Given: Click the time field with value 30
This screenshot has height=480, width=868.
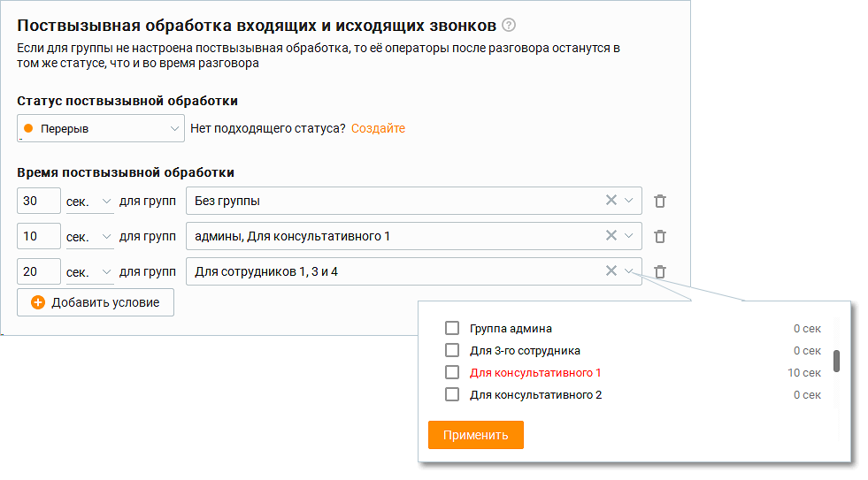Looking at the screenshot, I should click(39, 201).
